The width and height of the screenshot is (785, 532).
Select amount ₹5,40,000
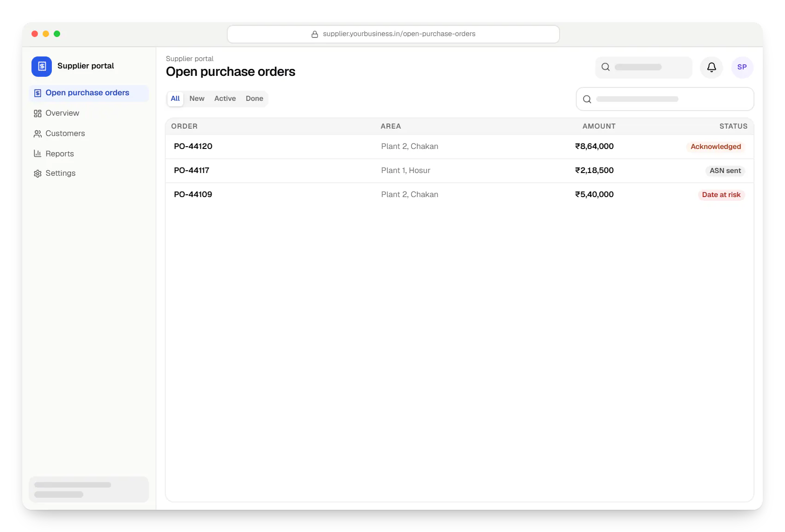tap(594, 194)
